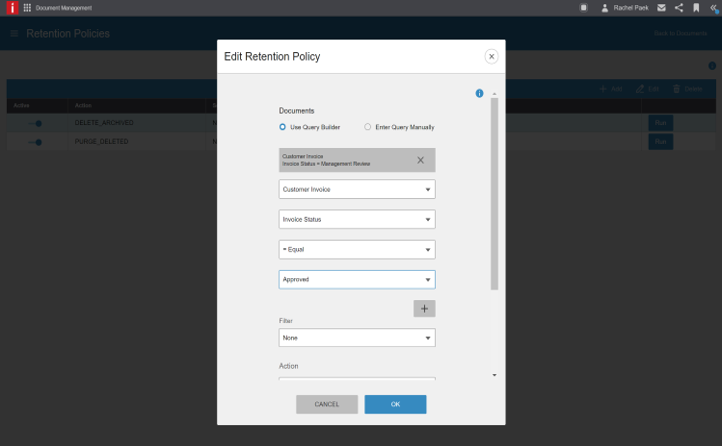Remove the Customer Invoice query chip
This screenshot has width=722, height=446.
pos(420,160)
